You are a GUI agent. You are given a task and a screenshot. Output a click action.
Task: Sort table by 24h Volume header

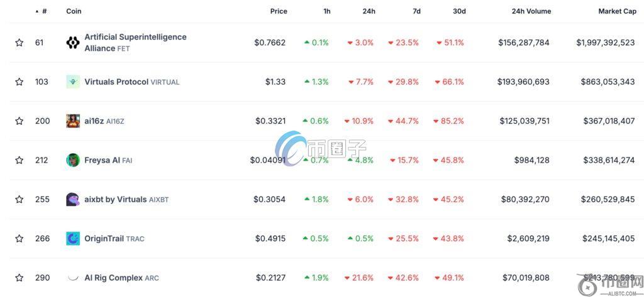tap(531, 11)
